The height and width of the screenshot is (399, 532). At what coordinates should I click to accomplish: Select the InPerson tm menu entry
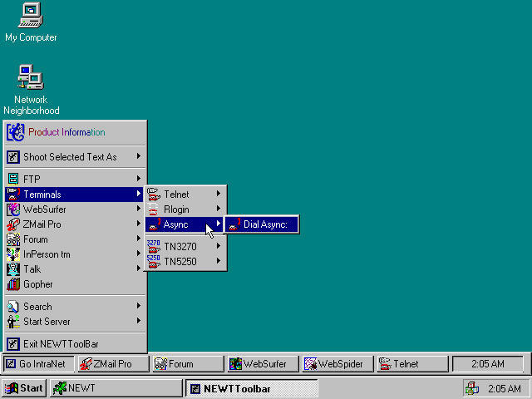75,254
